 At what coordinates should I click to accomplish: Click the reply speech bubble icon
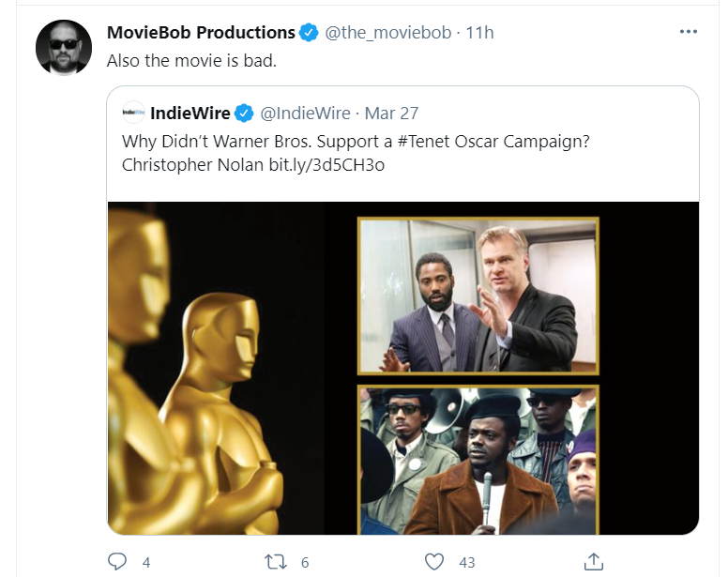coord(117,562)
